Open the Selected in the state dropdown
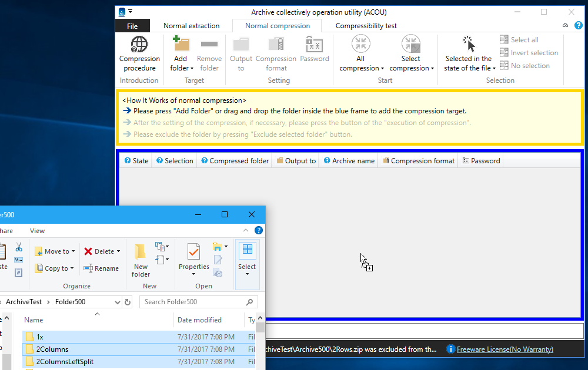 pos(469,63)
